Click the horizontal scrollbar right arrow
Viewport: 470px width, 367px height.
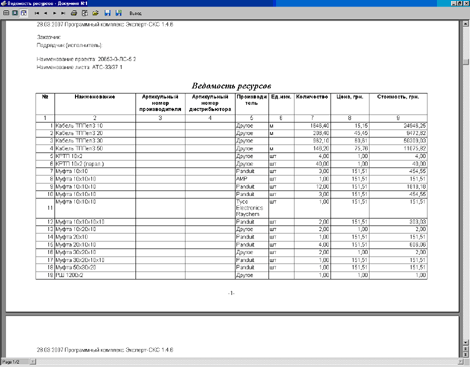coord(460,362)
